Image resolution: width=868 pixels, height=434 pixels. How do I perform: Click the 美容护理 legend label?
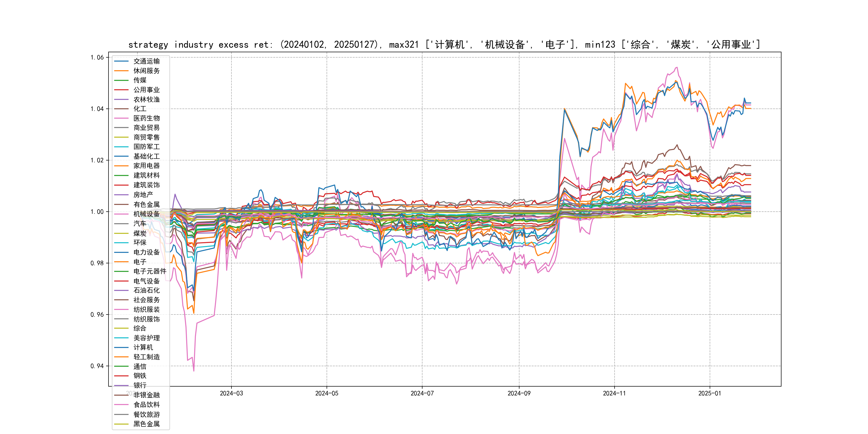[146, 338]
